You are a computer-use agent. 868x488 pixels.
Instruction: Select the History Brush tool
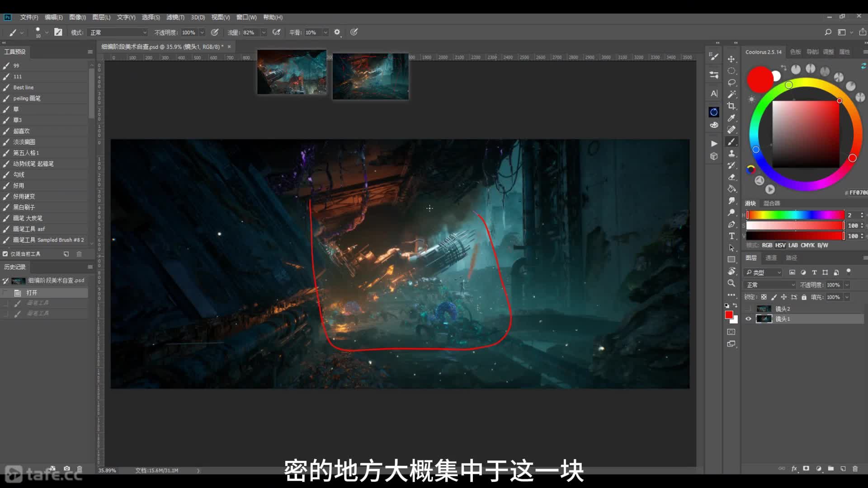(x=731, y=165)
